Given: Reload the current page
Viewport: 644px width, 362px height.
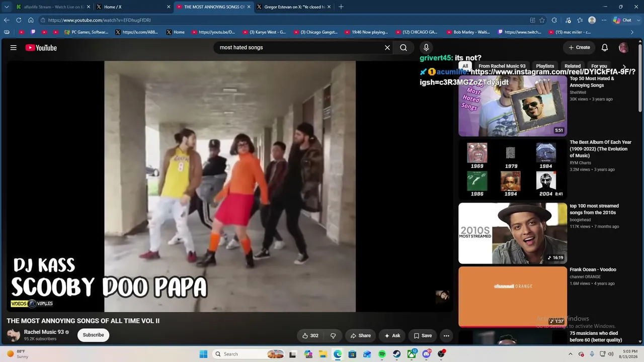Looking at the screenshot, I should (x=19, y=20).
